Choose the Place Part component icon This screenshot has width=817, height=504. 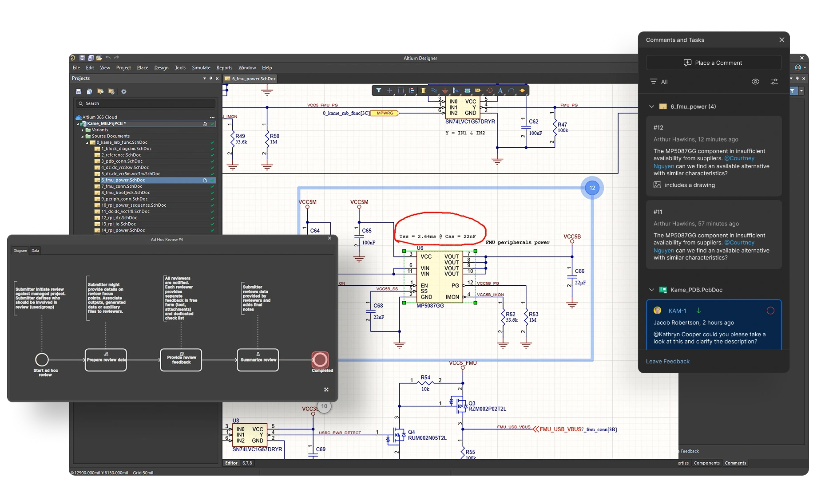[x=423, y=91]
